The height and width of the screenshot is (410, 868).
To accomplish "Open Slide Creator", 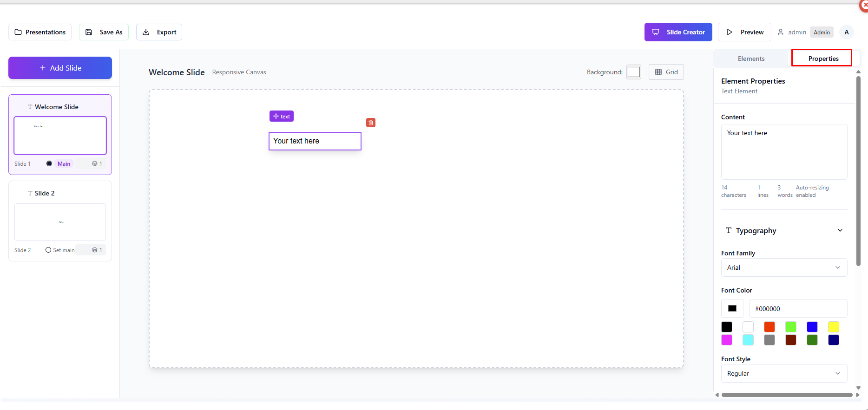I will point(678,32).
